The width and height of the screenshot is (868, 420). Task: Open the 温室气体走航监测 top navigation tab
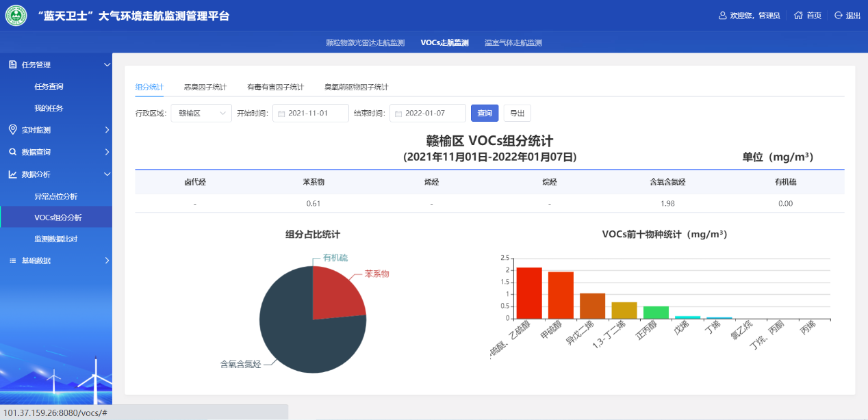coord(513,42)
